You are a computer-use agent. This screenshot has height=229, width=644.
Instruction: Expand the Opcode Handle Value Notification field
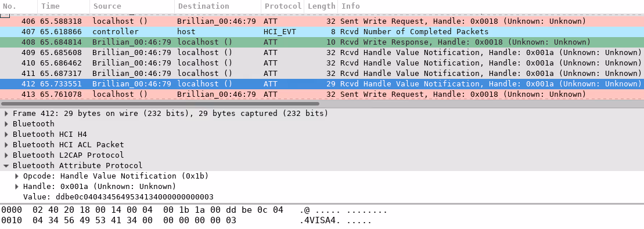point(17,176)
